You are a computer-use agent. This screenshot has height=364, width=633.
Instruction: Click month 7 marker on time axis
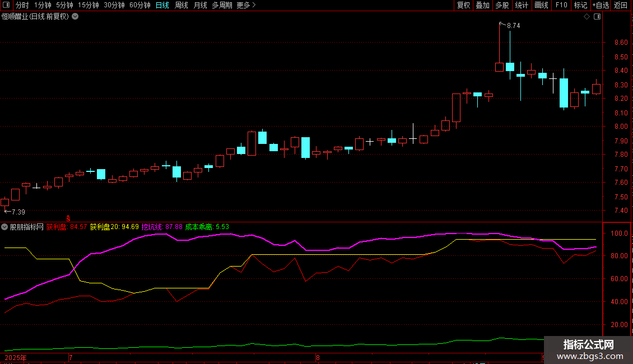point(71,357)
